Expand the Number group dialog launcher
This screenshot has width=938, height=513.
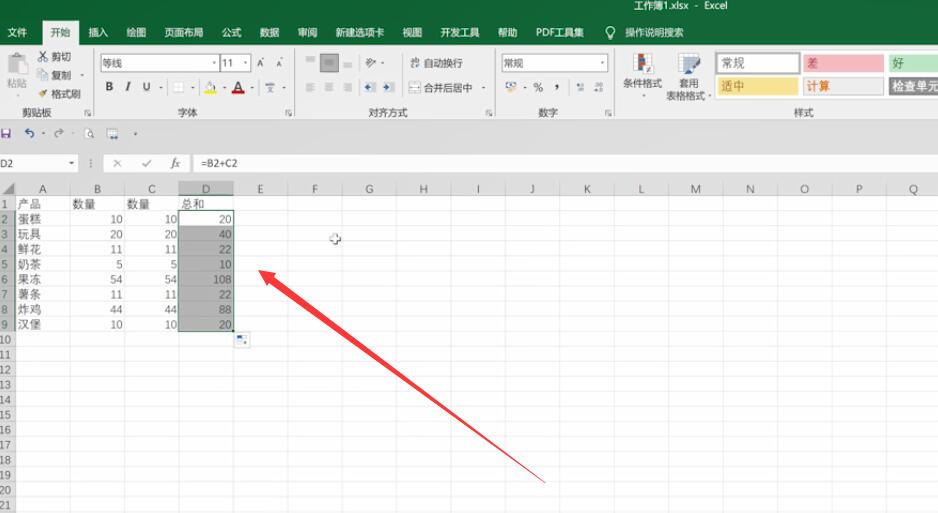coord(608,112)
